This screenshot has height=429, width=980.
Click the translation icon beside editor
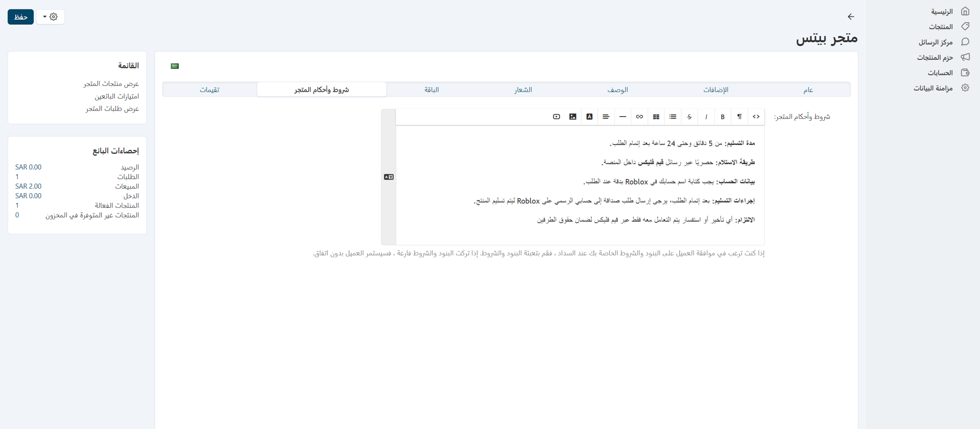click(388, 177)
